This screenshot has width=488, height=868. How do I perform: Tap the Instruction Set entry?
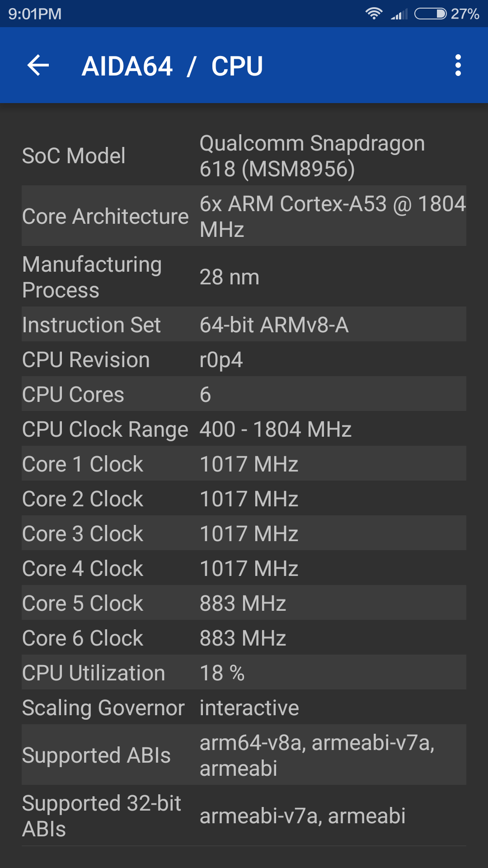(x=244, y=324)
